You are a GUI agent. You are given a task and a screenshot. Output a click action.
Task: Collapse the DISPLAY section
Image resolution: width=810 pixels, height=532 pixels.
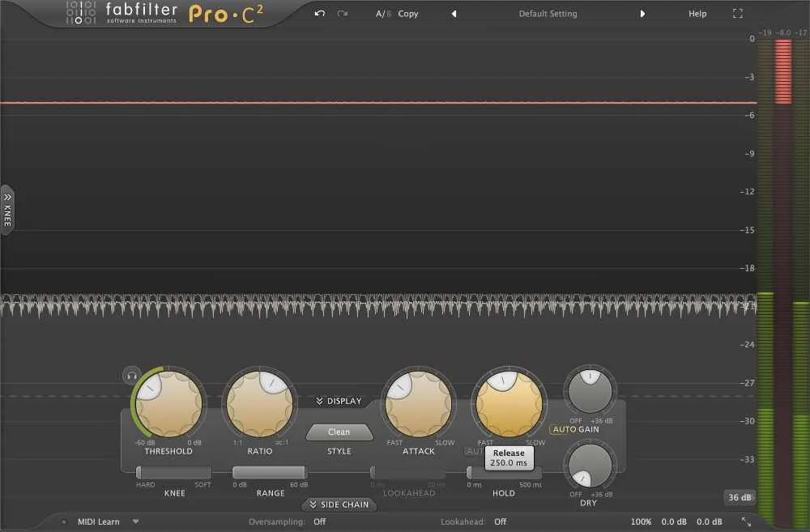click(339, 402)
